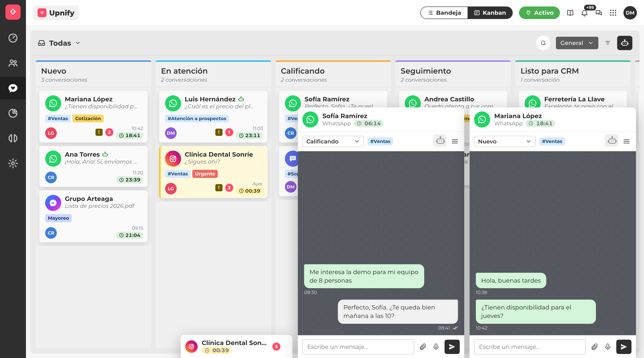Click #Atención a prospectos tag
Screen dimensions: 644x358
pyautogui.click(x=197, y=118)
